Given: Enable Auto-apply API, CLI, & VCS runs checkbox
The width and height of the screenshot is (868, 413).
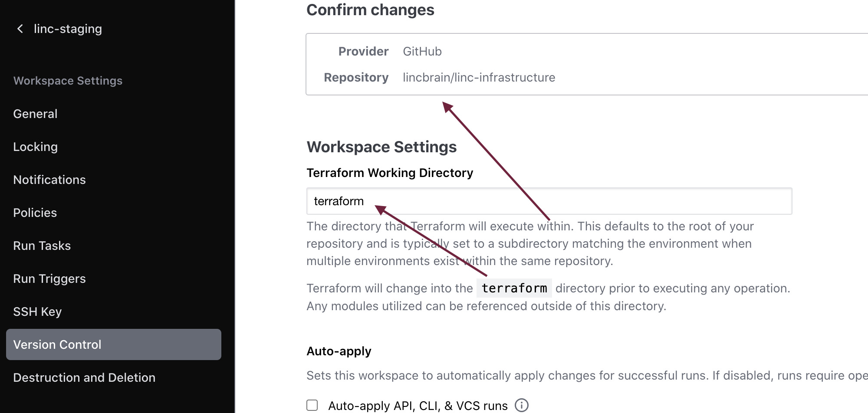Looking at the screenshot, I should pos(312,405).
